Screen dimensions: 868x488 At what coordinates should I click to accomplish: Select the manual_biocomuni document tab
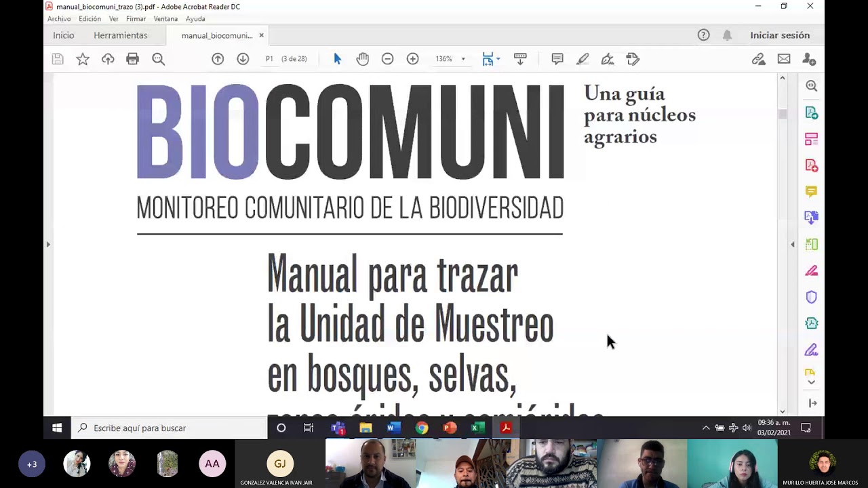coord(217,35)
